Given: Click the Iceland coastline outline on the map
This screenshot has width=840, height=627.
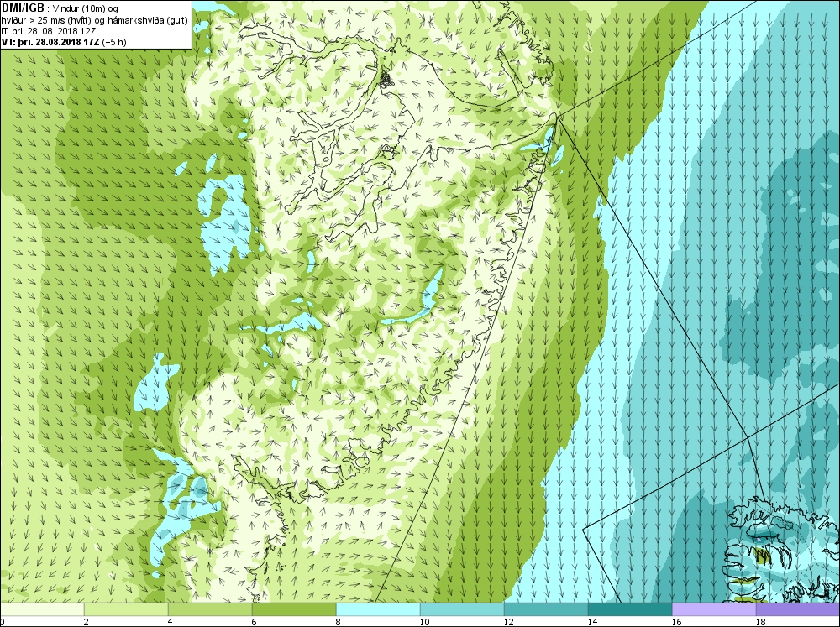Looking at the screenshot, I should tap(782, 551).
